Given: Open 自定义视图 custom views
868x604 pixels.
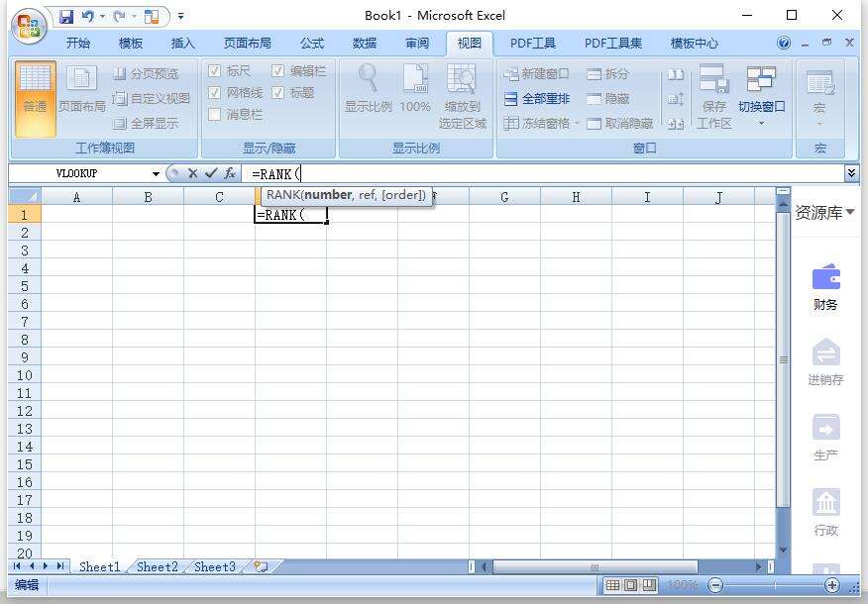Looking at the screenshot, I should tap(152, 98).
